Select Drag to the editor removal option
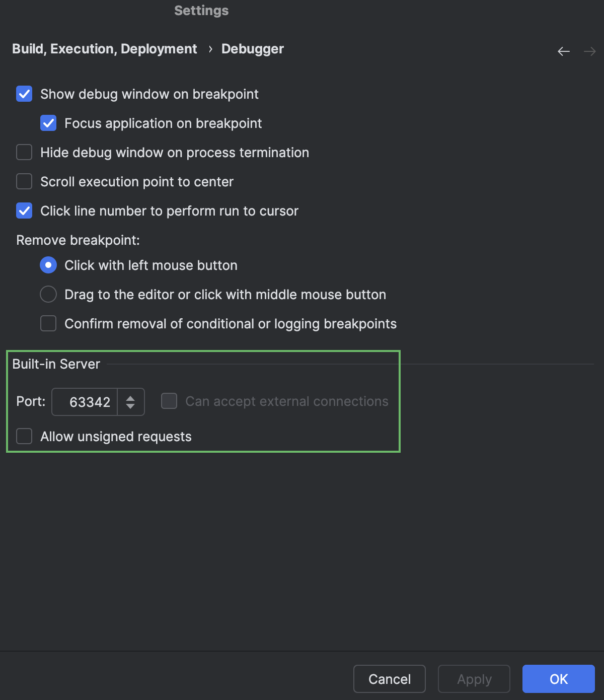The width and height of the screenshot is (604, 700). click(48, 294)
